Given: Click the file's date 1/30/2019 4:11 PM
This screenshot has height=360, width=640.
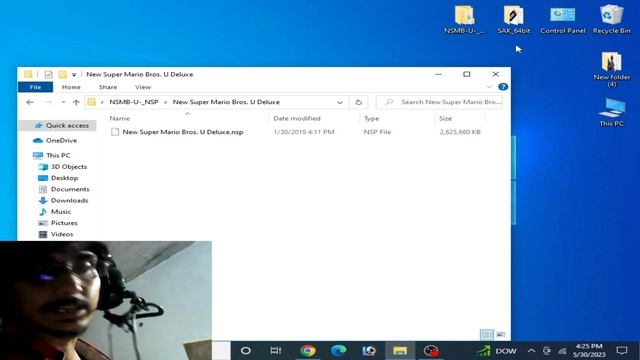Looking at the screenshot, I should click(x=304, y=132).
